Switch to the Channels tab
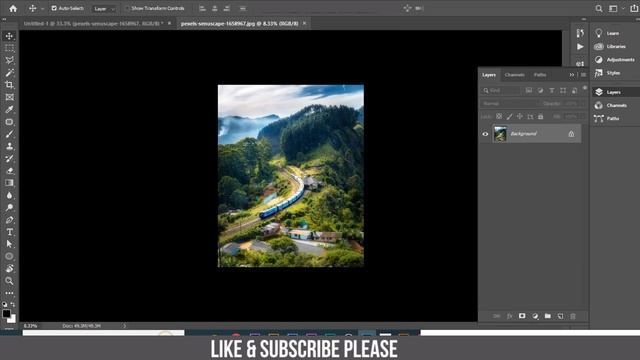Screen dimensions: 640x360 coord(514,75)
